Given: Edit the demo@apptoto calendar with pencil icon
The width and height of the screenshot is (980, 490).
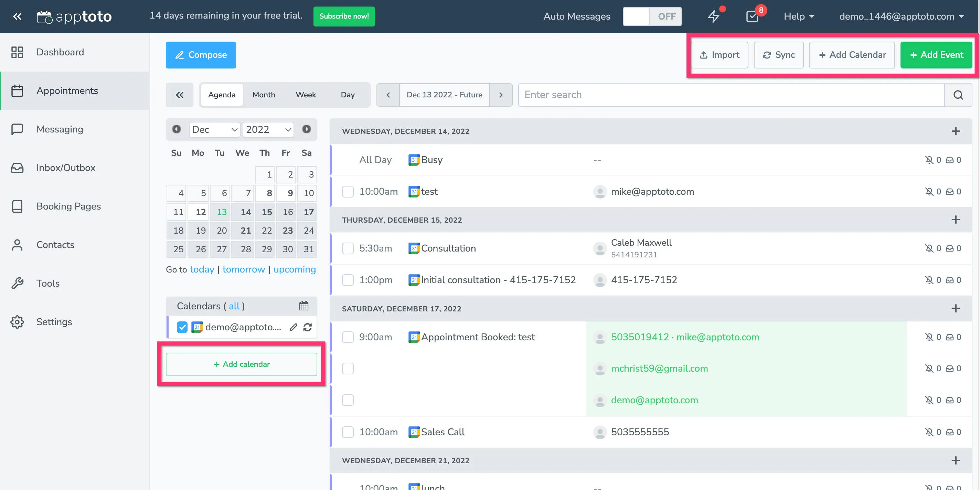Looking at the screenshot, I should 292,327.
